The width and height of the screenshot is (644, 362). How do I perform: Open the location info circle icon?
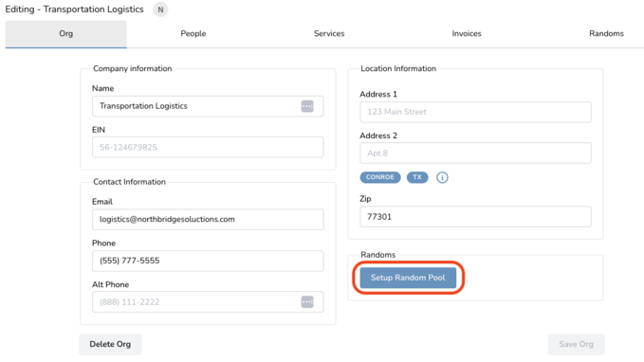click(442, 177)
